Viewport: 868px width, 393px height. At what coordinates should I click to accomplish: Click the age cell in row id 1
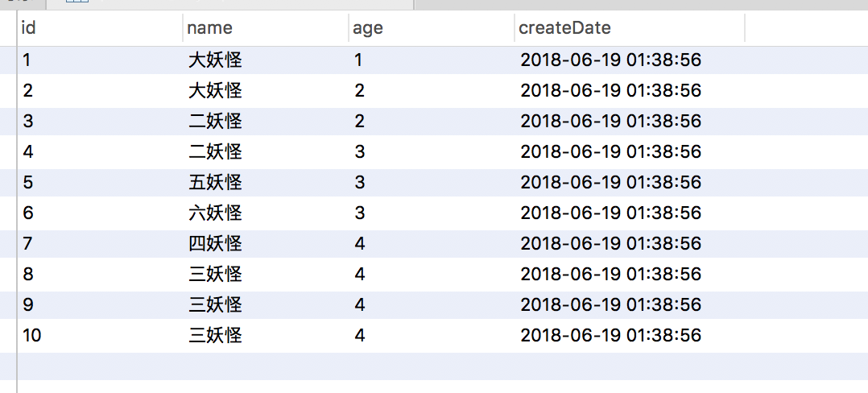(x=359, y=60)
